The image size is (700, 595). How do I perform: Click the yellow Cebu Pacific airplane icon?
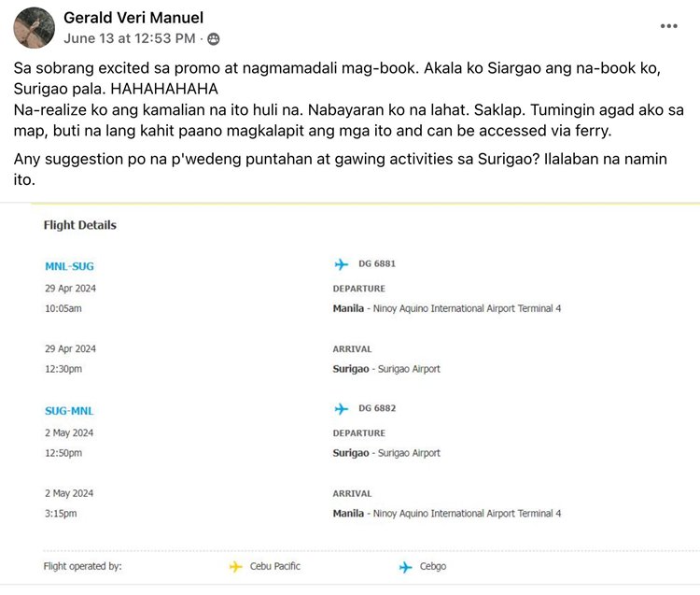point(236,567)
